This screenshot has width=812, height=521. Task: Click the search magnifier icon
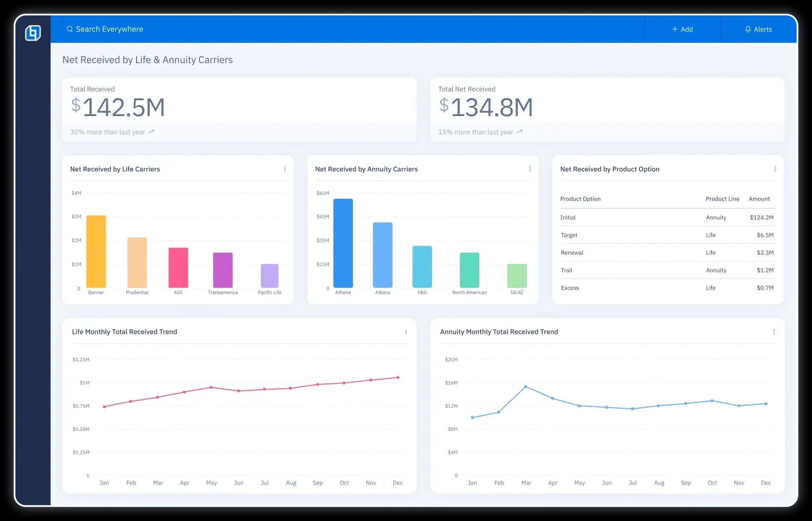69,29
